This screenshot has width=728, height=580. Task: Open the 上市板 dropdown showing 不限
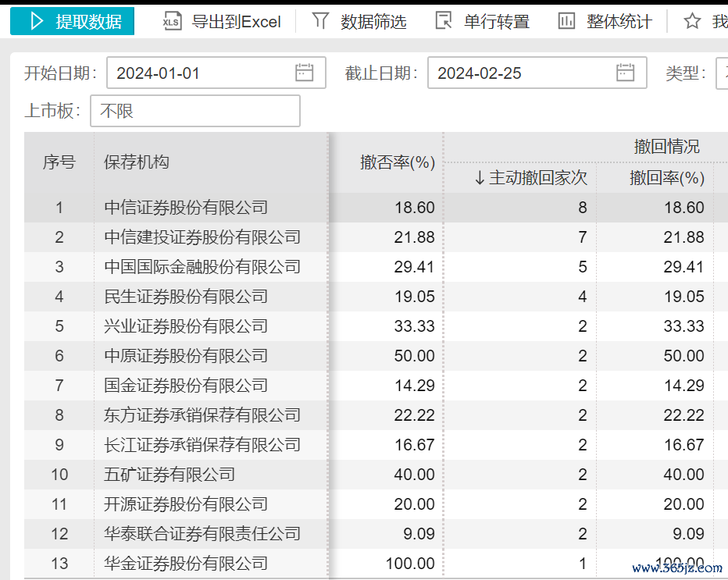(195, 111)
